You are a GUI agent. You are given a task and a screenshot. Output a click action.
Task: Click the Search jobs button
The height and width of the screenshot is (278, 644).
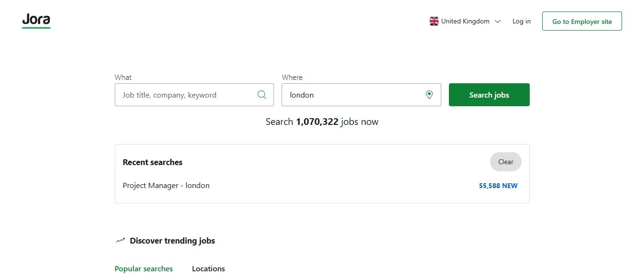pos(489,95)
